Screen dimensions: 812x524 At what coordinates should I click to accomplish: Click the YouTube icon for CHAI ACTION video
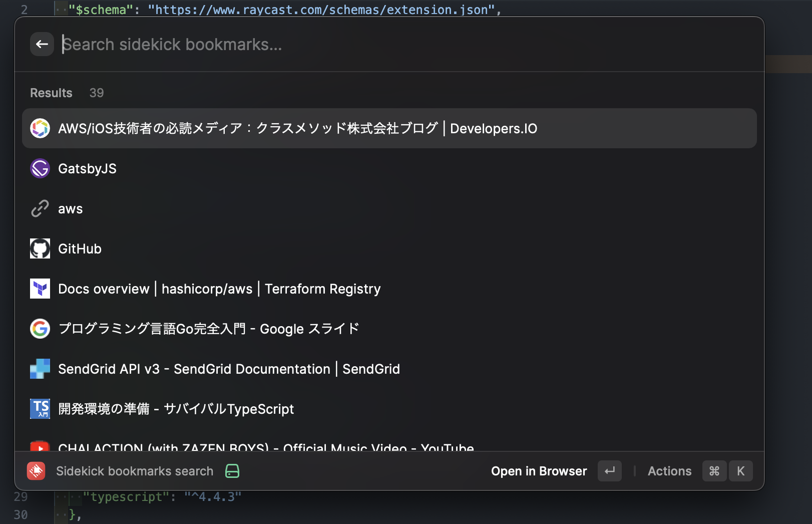coord(40,447)
